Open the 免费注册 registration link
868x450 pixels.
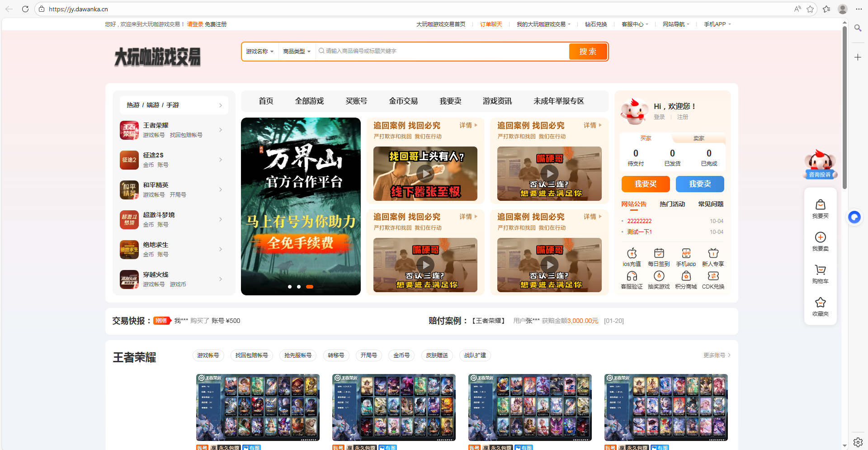click(x=216, y=24)
